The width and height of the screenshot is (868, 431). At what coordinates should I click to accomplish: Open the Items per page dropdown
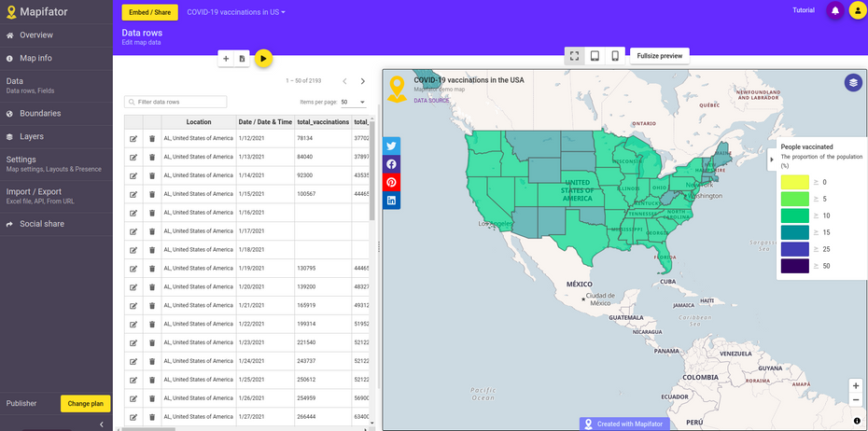tap(353, 103)
